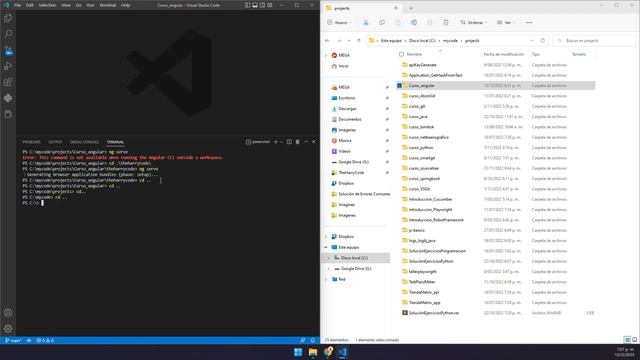Open the Extensions view in VS Code
Image resolution: width=640 pixels, height=360 pixels.
(8, 82)
